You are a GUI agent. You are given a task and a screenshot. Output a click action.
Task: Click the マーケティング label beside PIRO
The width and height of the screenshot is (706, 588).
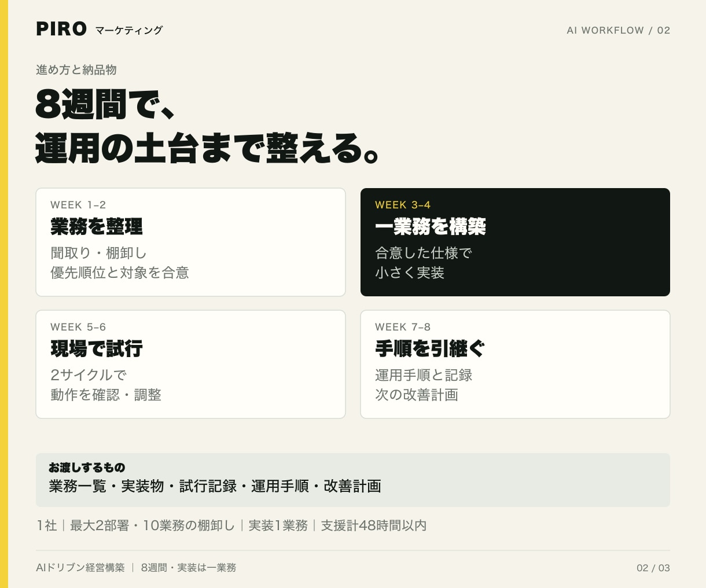tap(129, 30)
